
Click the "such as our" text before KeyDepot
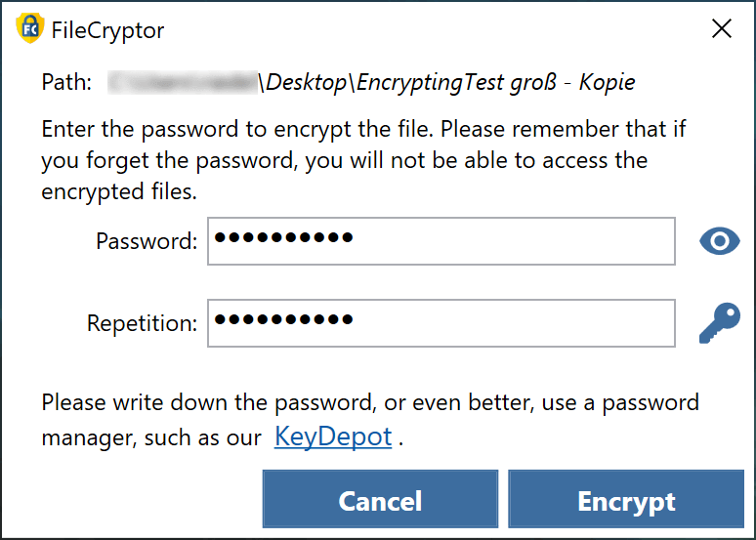203,436
